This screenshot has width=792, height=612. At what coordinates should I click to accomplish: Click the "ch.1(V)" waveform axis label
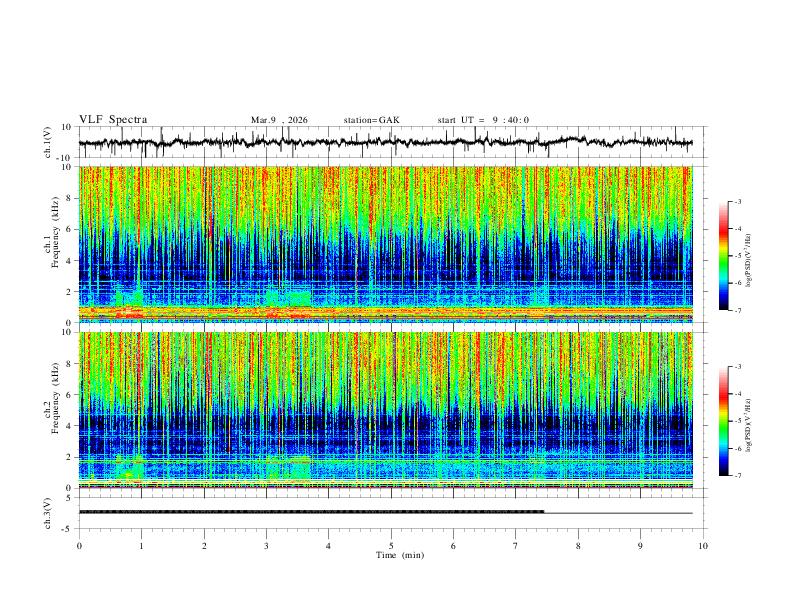point(48,142)
